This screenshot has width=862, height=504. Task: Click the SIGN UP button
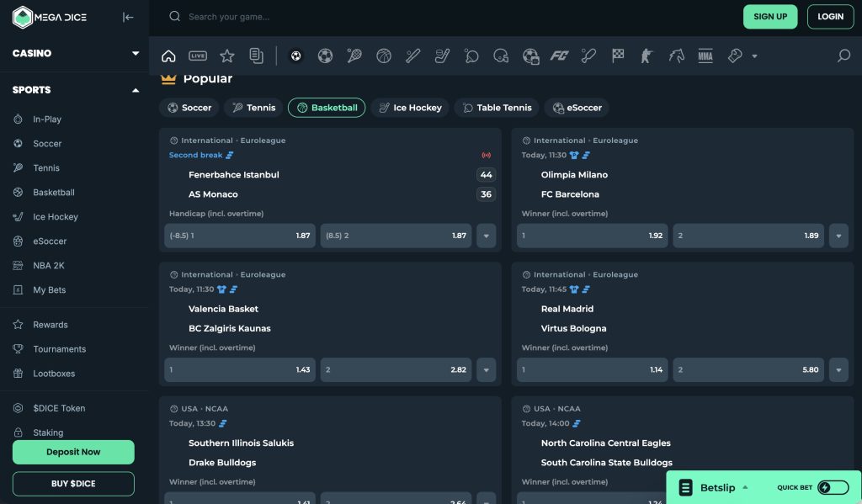(769, 17)
